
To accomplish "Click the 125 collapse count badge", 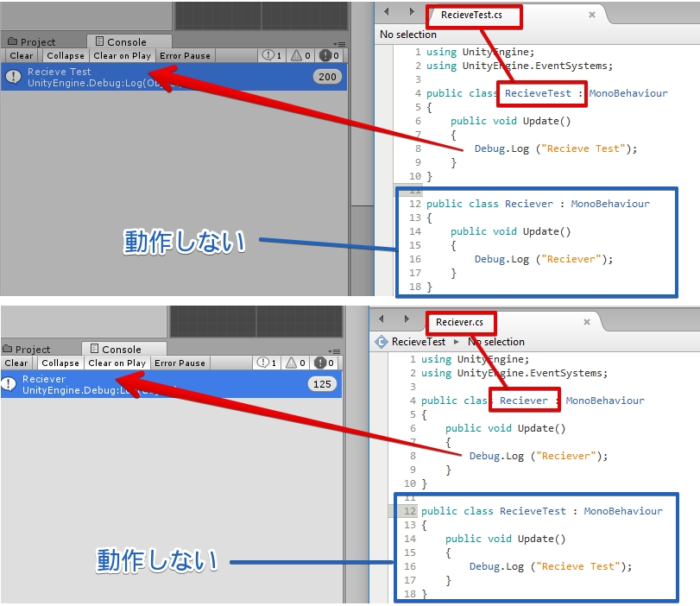I will (322, 384).
